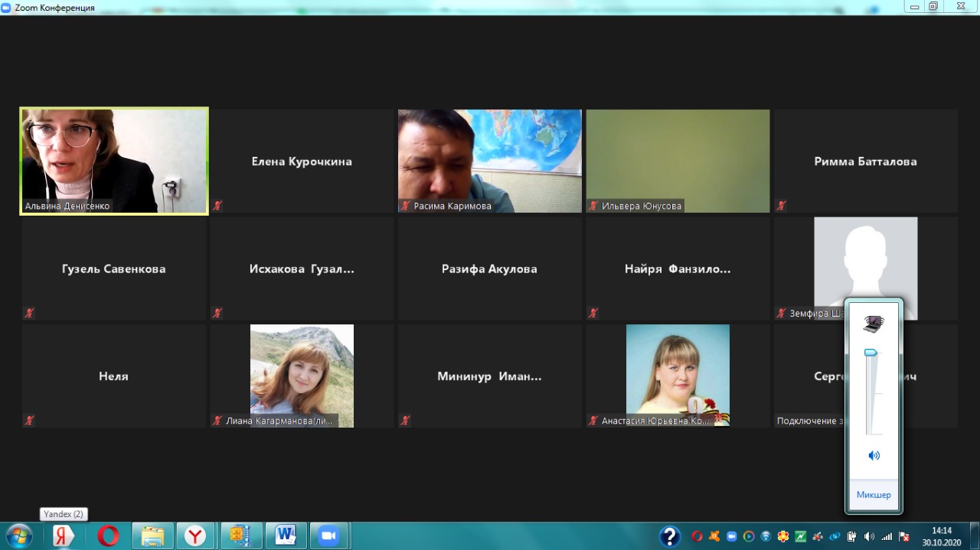Click the Елена Курочкина participant tile
Image resolution: width=980 pixels, height=550 pixels.
pos(302,161)
